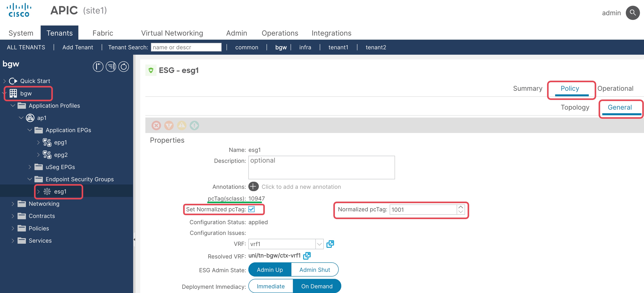
Task: Open the Admin menu
Action: 236,33
